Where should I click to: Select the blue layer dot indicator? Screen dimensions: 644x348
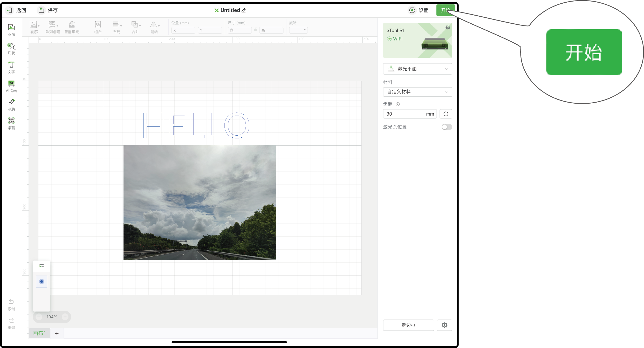(x=42, y=282)
